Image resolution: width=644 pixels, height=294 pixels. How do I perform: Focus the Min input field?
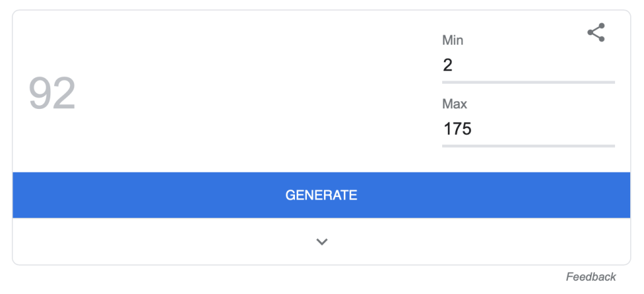[x=528, y=65]
